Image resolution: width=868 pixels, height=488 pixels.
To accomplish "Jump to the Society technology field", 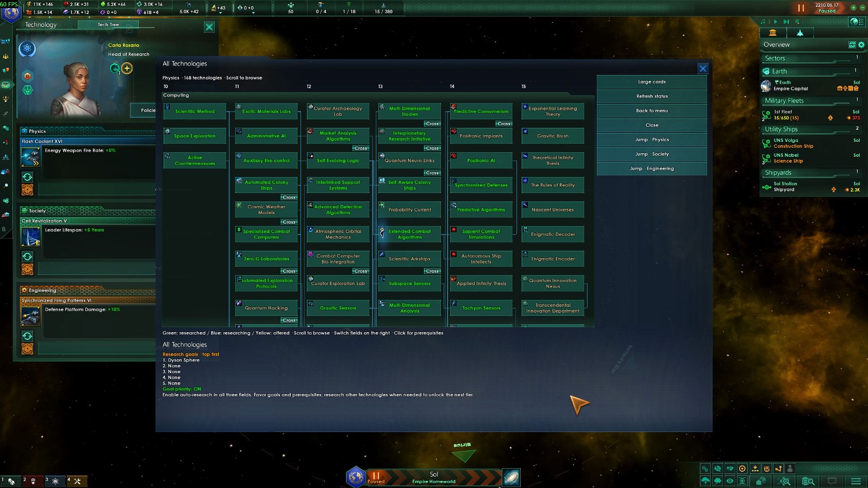I will point(651,154).
